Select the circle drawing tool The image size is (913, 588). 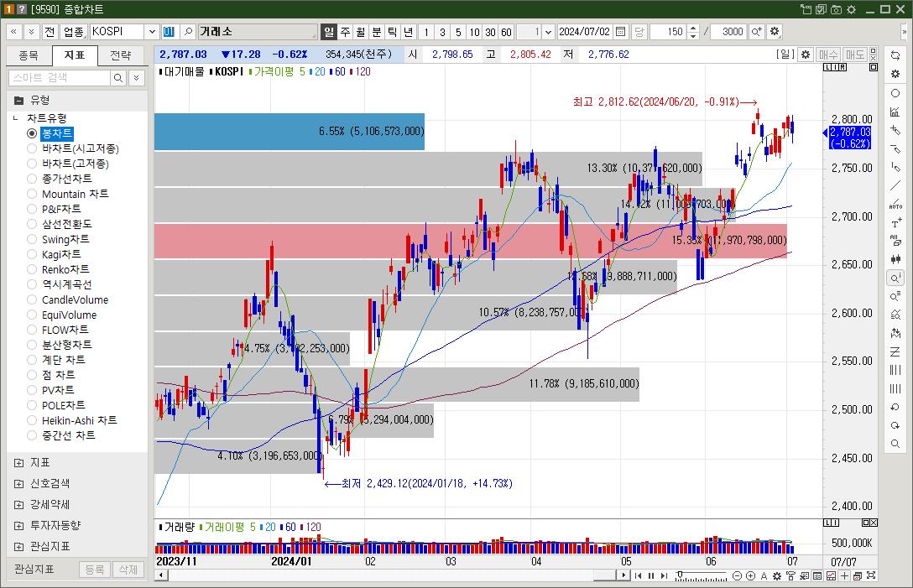(895, 93)
